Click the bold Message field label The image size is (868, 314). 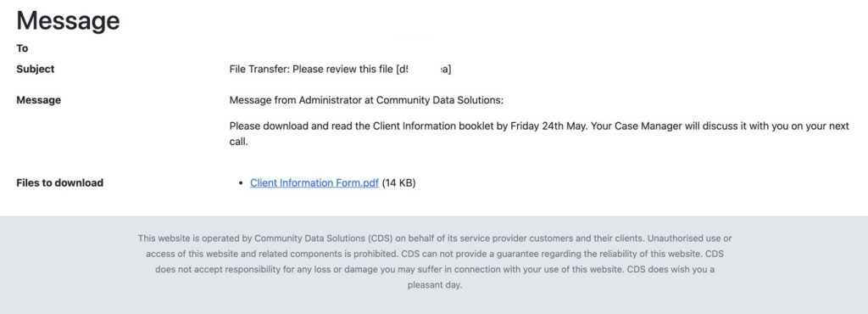click(39, 100)
